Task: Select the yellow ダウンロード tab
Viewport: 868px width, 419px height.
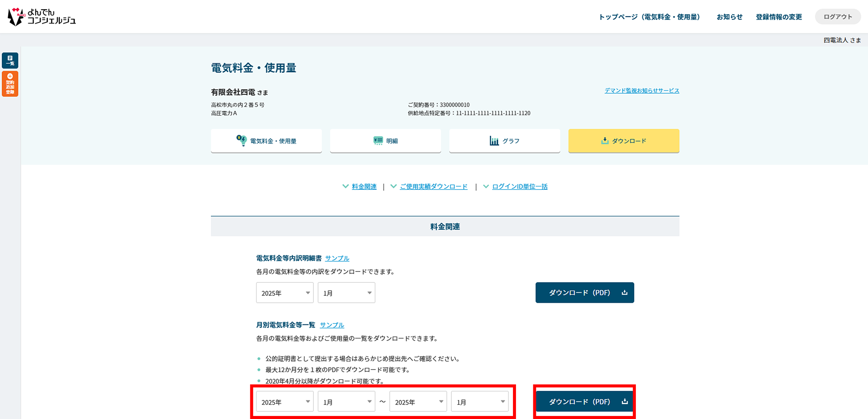Action: pos(624,141)
